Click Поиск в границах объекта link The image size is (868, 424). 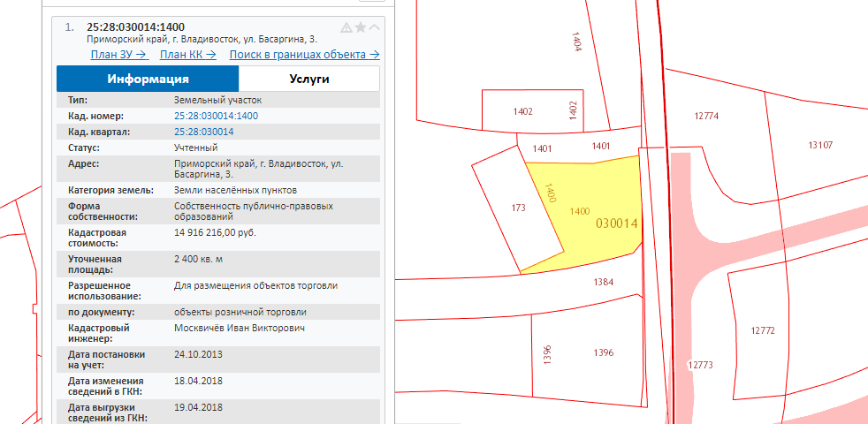click(304, 55)
